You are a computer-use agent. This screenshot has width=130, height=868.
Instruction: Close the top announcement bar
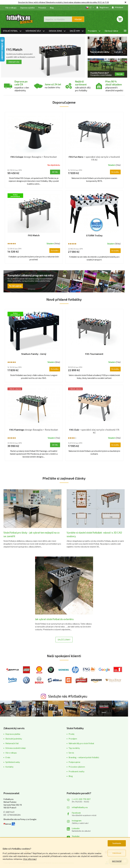point(126,2)
